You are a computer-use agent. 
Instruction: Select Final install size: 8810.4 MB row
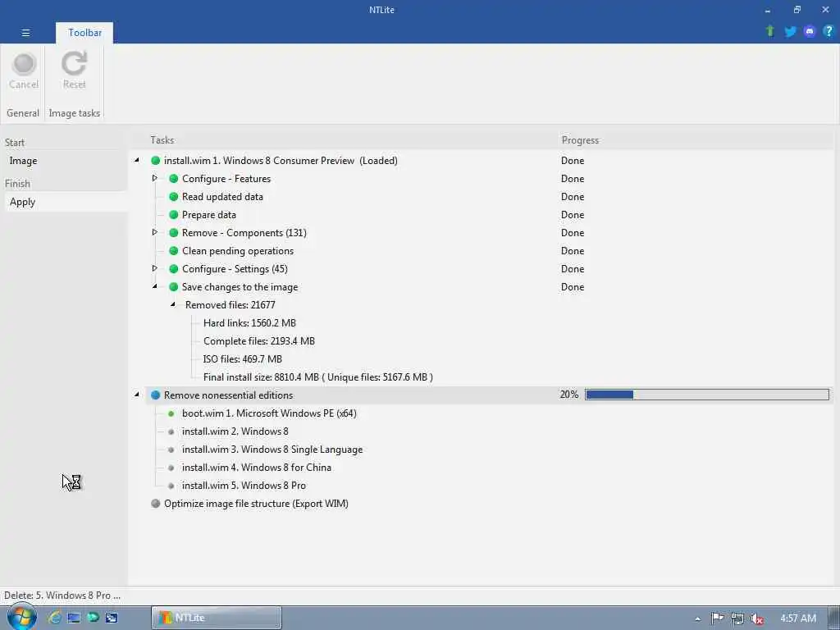pyautogui.click(x=317, y=377)
